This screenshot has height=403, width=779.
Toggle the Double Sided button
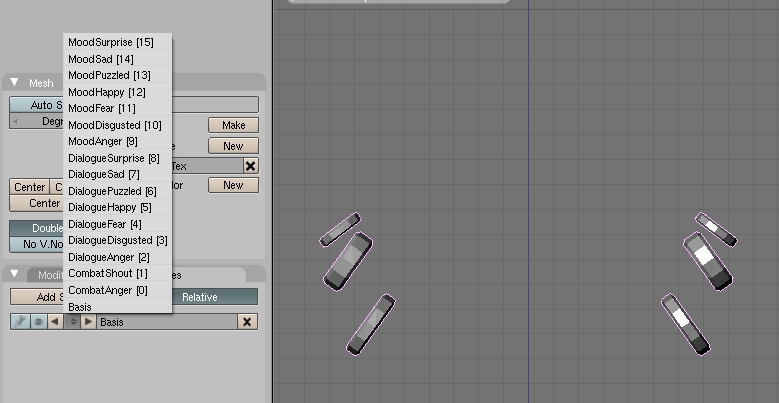tap(36, 229)
